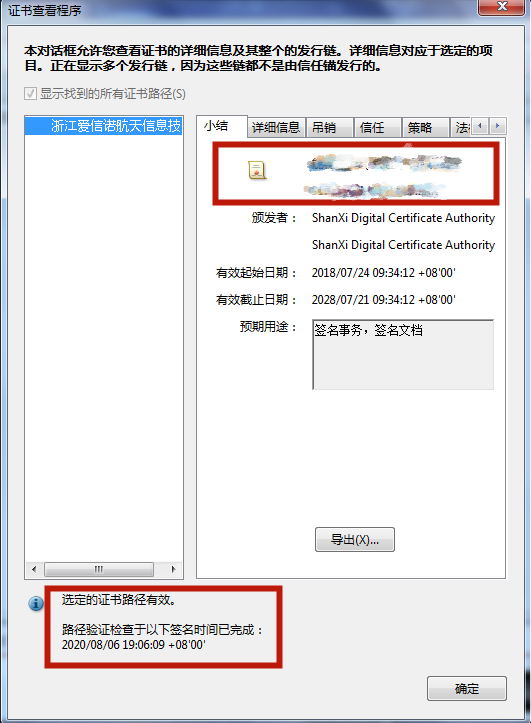Click the horizontal scrollbar thumb

pos(99,569)
